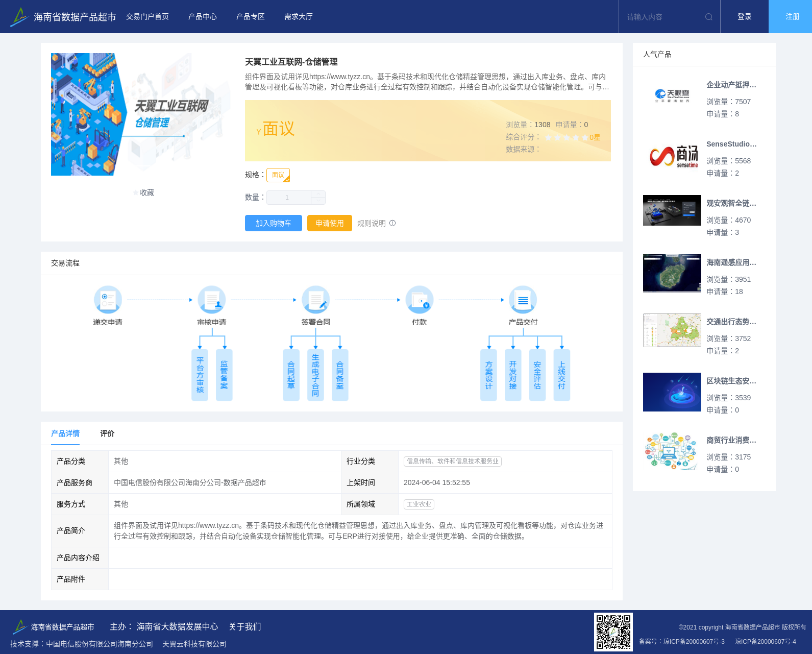Click the 信息传输、软件和信息技术服务业 tag

(x=453, y=461)
